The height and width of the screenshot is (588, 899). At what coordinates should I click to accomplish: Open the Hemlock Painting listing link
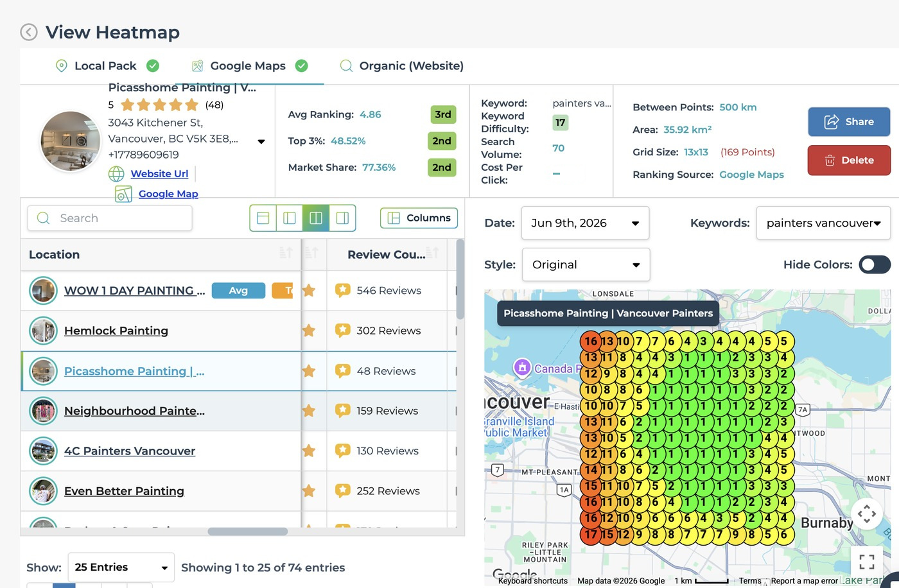coord(116,331)
